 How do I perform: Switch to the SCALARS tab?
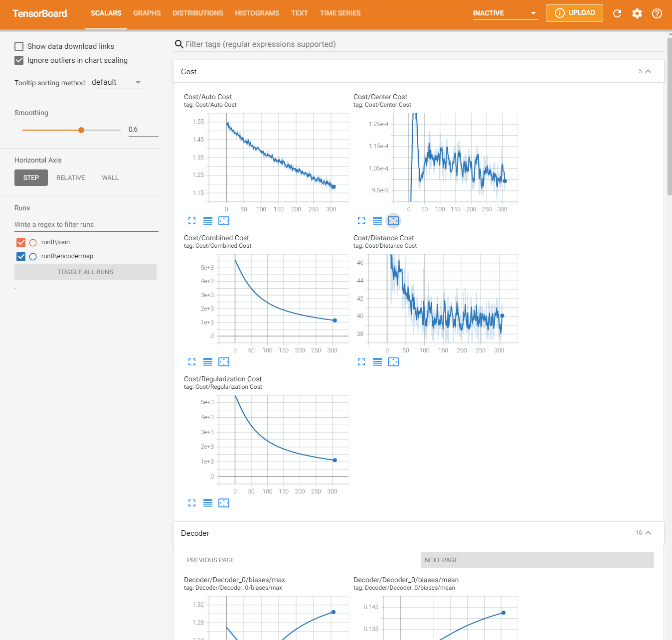point(106,13)
